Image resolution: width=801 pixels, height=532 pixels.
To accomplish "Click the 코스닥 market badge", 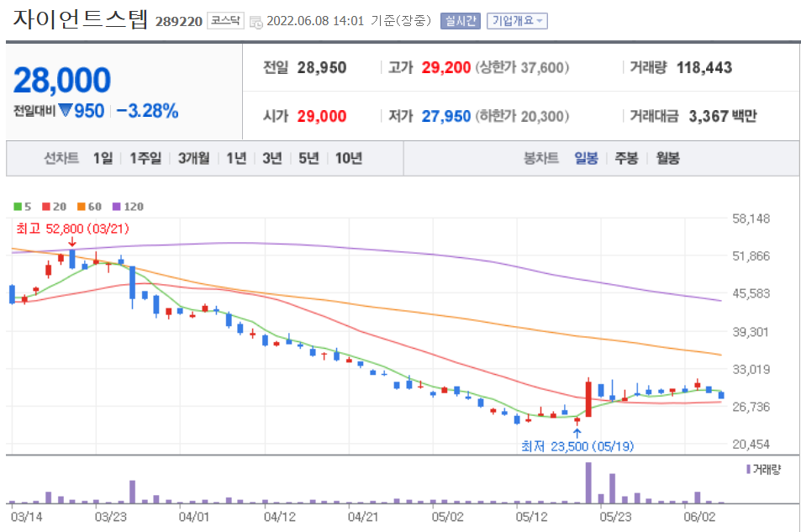I will (x=225, y=20).
